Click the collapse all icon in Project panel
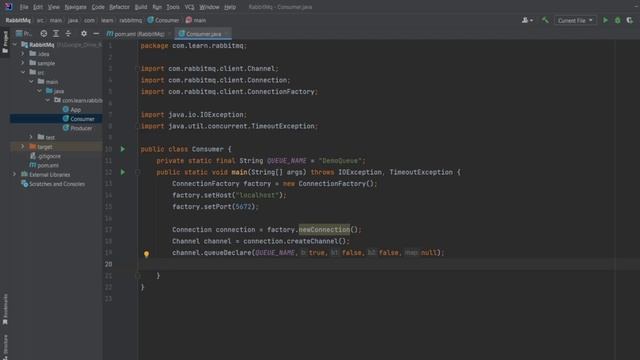Viewport: 640px width, 360px height. 68,33
